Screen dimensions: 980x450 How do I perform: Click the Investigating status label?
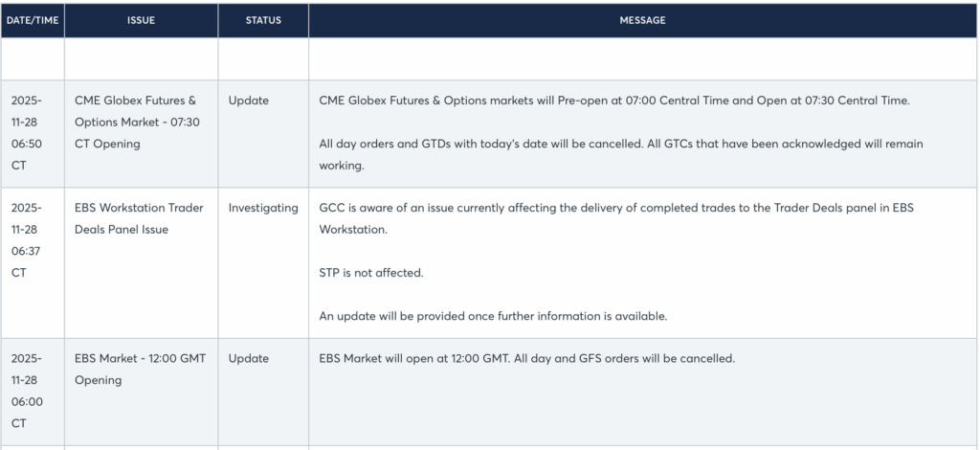point(263,208)
